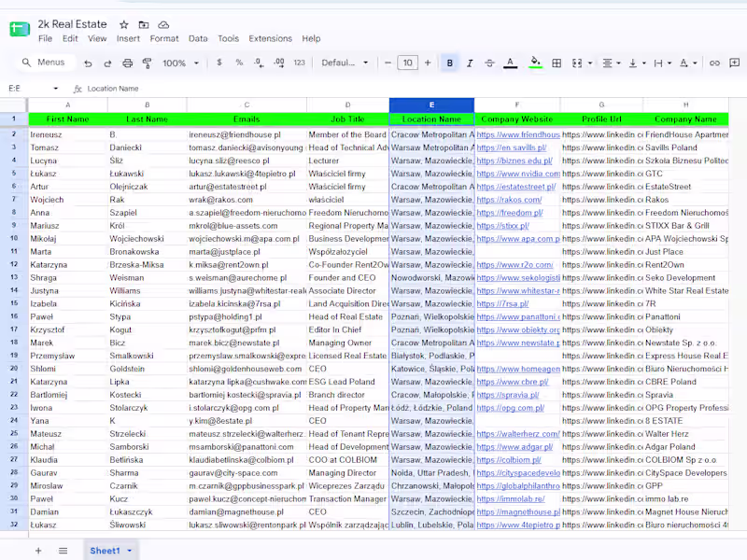Format as percent
This screenshot has height=560, width=747.
point(239,63)
